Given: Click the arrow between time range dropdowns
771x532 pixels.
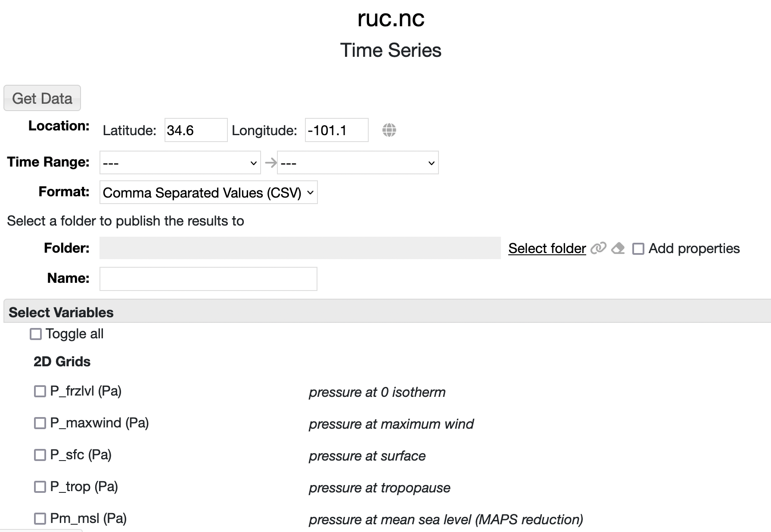Looking at the screenshot, I should [x=270, y=163].
